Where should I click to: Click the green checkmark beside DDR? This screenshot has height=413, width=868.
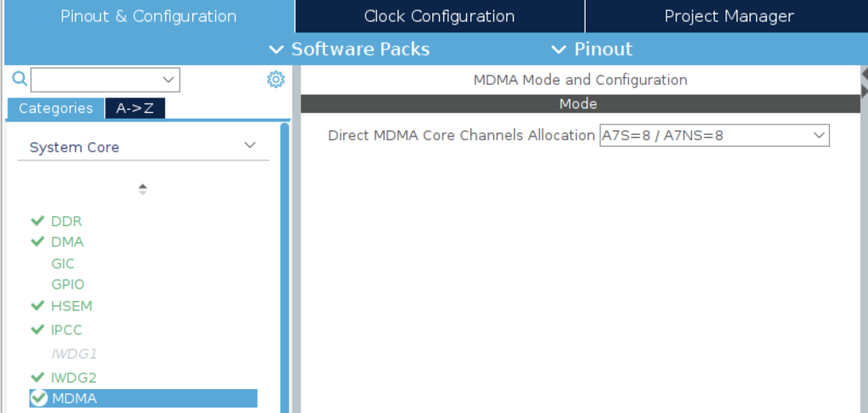(37, 220)
